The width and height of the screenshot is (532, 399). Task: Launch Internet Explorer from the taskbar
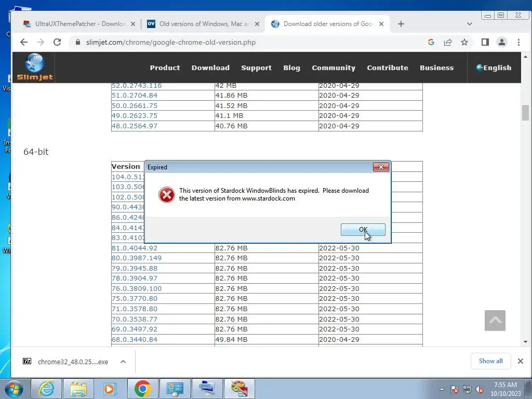point(46,389)
